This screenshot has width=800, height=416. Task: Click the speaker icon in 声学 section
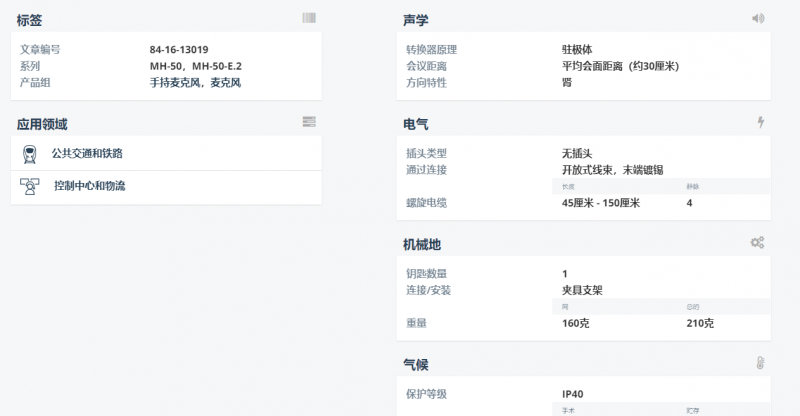758,18
